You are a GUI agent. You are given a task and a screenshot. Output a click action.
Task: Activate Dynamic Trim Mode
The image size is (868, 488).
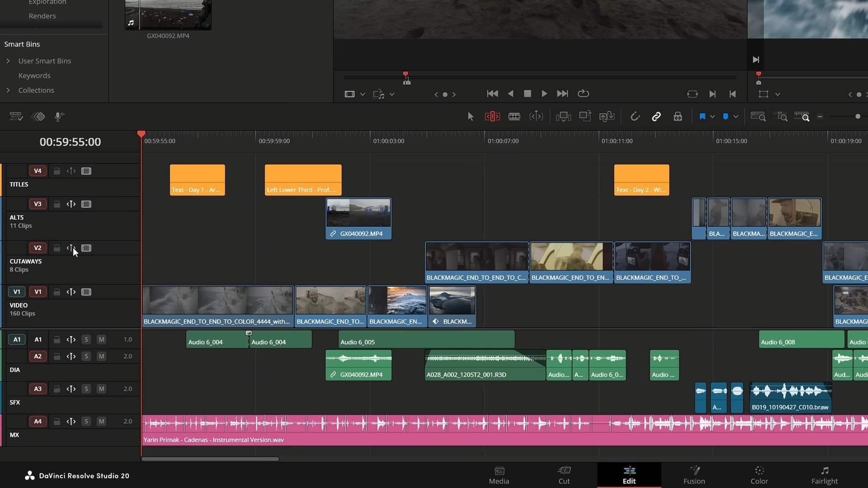(536, 116)
